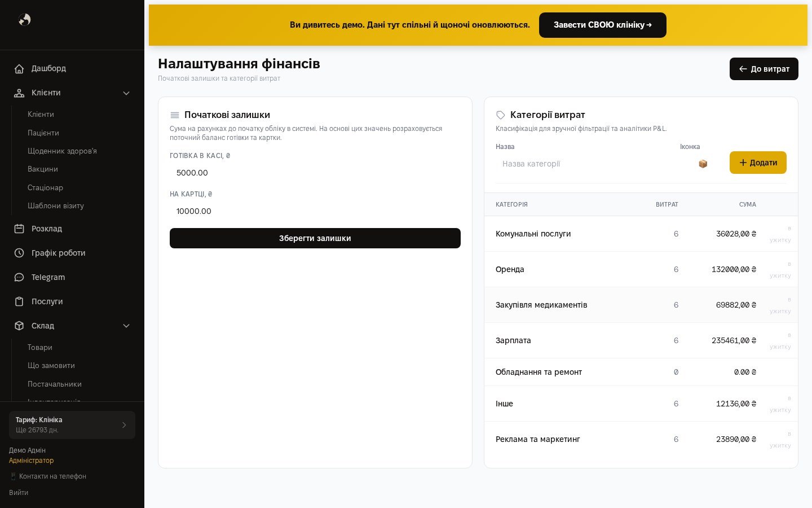
Task: Click the Зарплата category name
Action: tap(513, 340)
